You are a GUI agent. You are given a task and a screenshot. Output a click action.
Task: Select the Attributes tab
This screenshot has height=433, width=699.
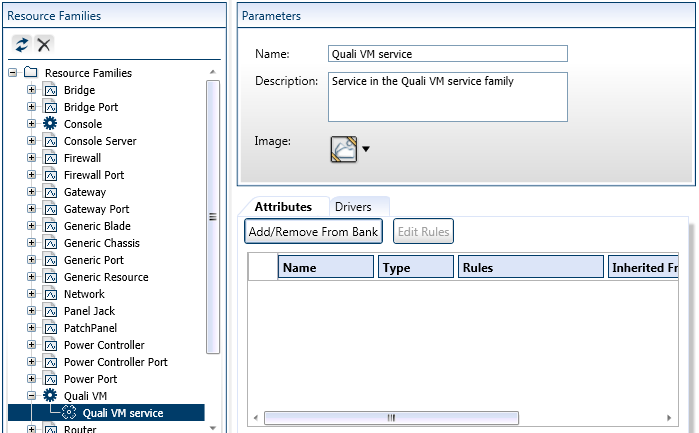[x=283, y=207]
